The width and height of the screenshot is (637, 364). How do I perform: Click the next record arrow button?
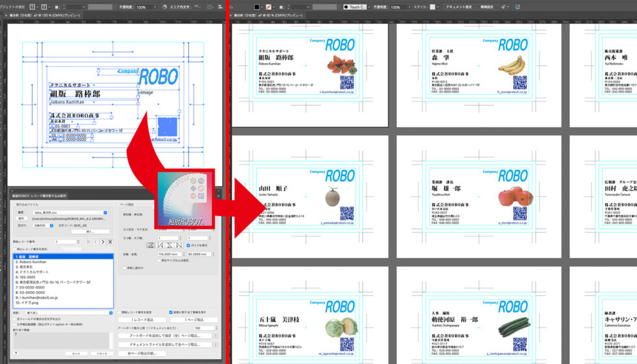click(x=101, y=242)
